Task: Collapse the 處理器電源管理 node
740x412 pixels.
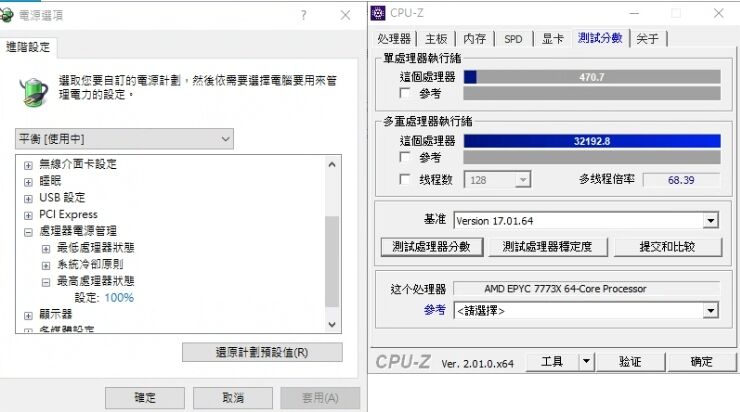Action: [28, 232]
